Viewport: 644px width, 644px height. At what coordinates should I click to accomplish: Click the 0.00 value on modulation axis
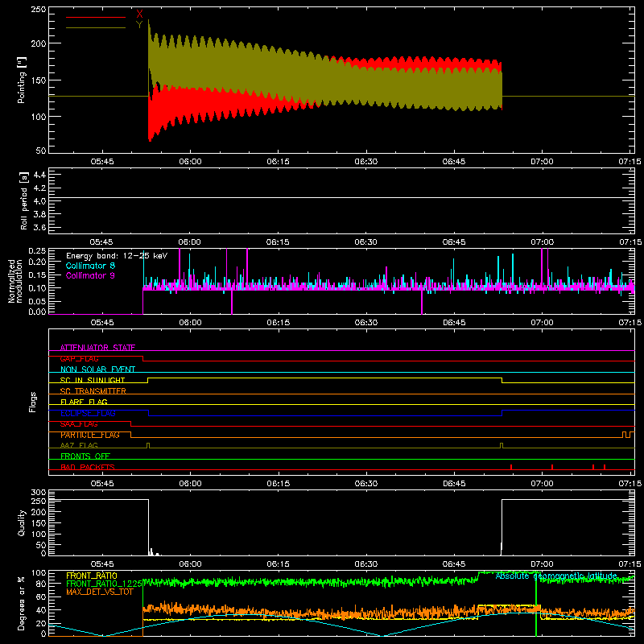click(38, 312)
